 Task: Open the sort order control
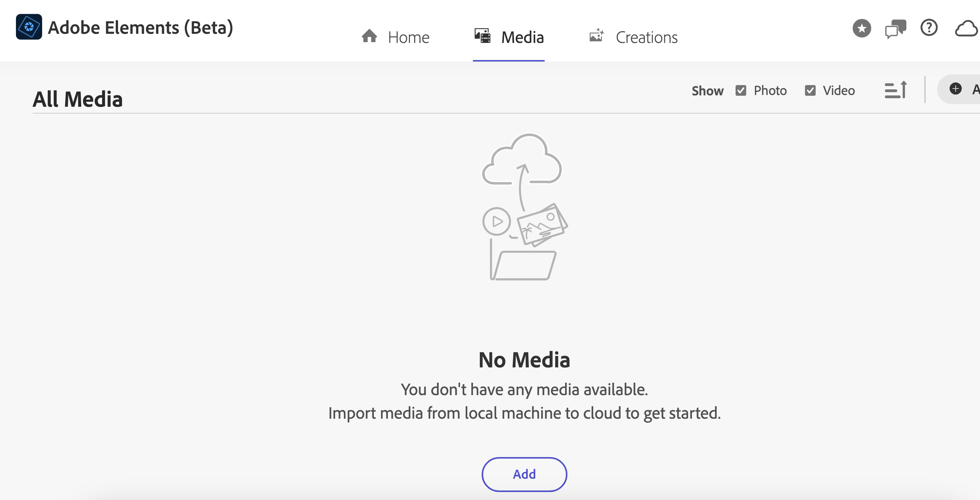point(895,90)
